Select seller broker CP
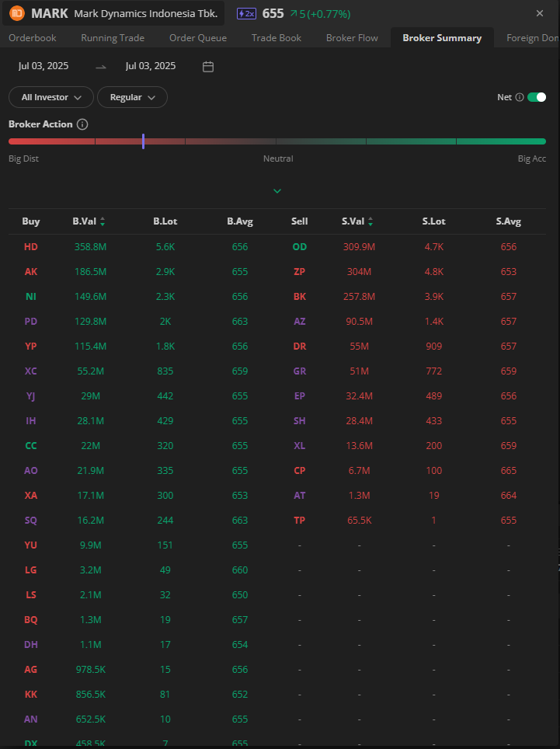Viewport: 560px width, 749px height. coord(300,471)
